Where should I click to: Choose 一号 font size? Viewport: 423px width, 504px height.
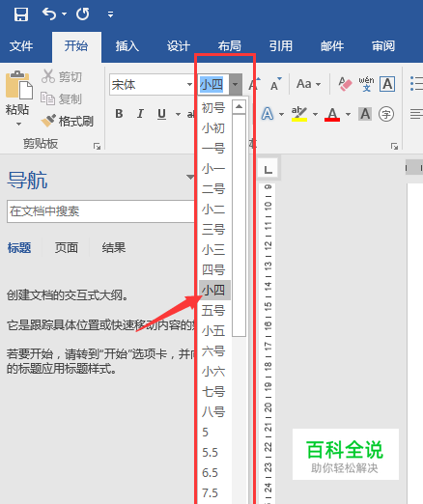click(x=214, y=149)
